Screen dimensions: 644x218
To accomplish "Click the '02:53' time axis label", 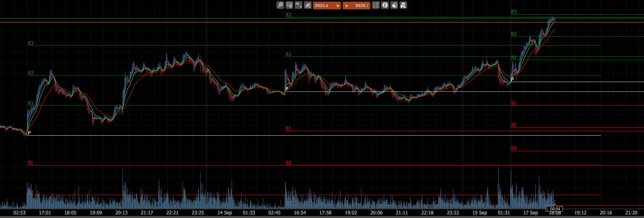I will 19,213.
